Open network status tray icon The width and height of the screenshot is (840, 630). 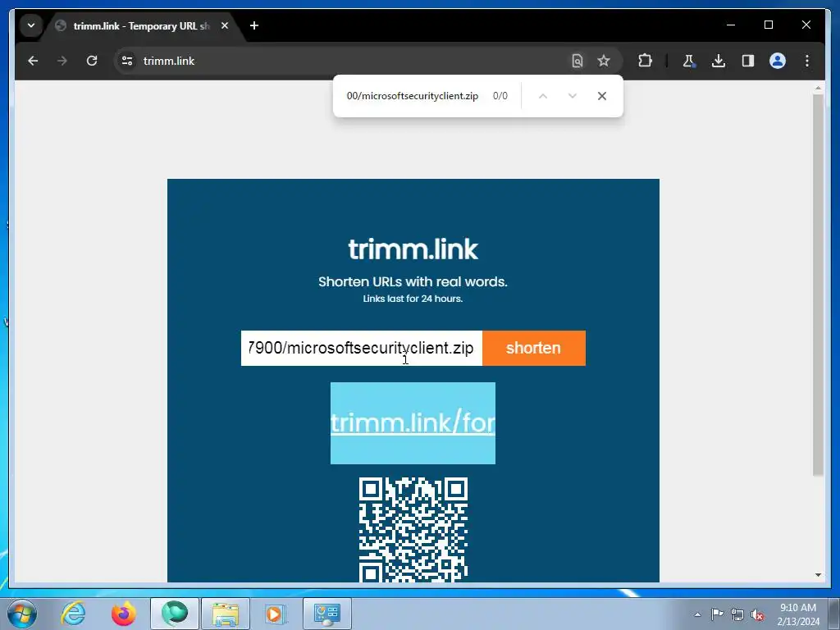point(737,614)
